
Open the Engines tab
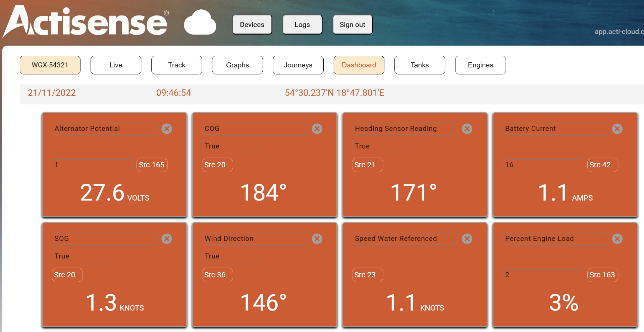pyautogui.click(x=480, y=65)
